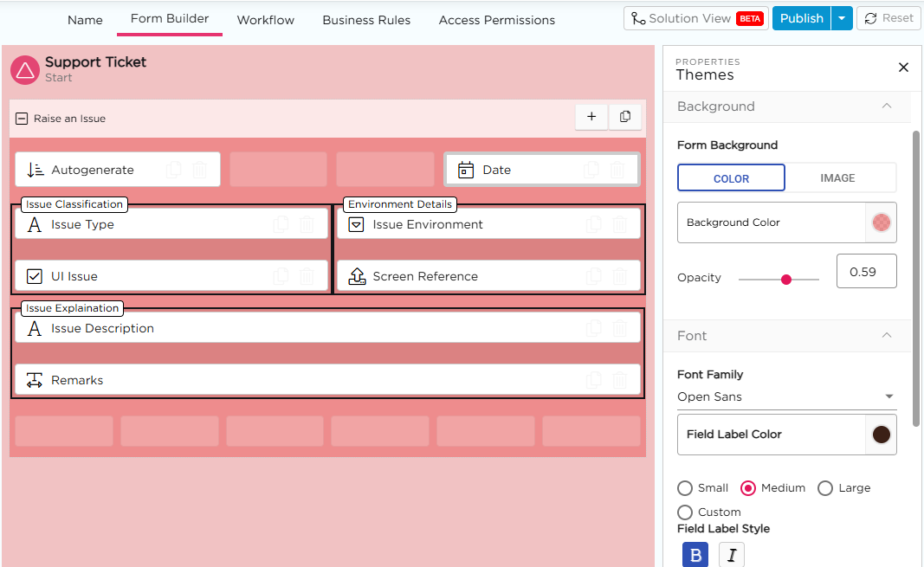Open the Background Color swatch

881,222
